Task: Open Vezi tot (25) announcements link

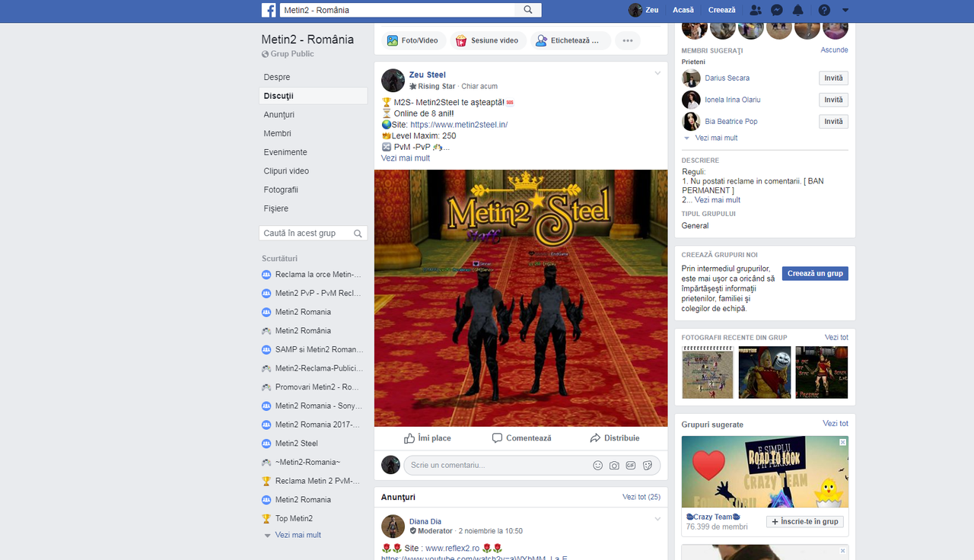Action: (641, 497)
